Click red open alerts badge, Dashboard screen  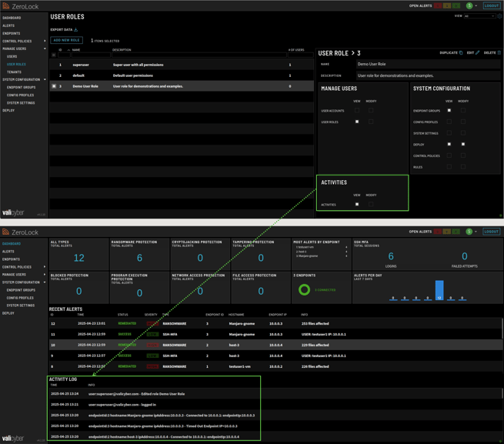(x=438, y=232)
